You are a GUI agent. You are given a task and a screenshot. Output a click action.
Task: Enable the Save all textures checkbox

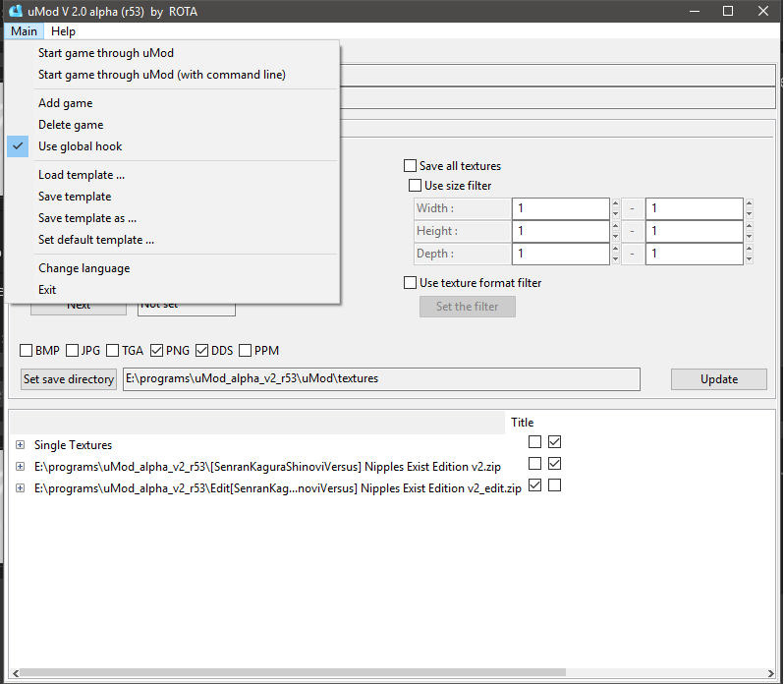pyautogui.click(x=411, y=166)
